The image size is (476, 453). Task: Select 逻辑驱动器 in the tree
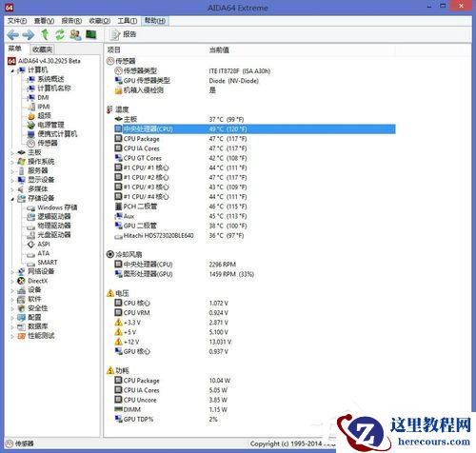(x=54, y=217)
